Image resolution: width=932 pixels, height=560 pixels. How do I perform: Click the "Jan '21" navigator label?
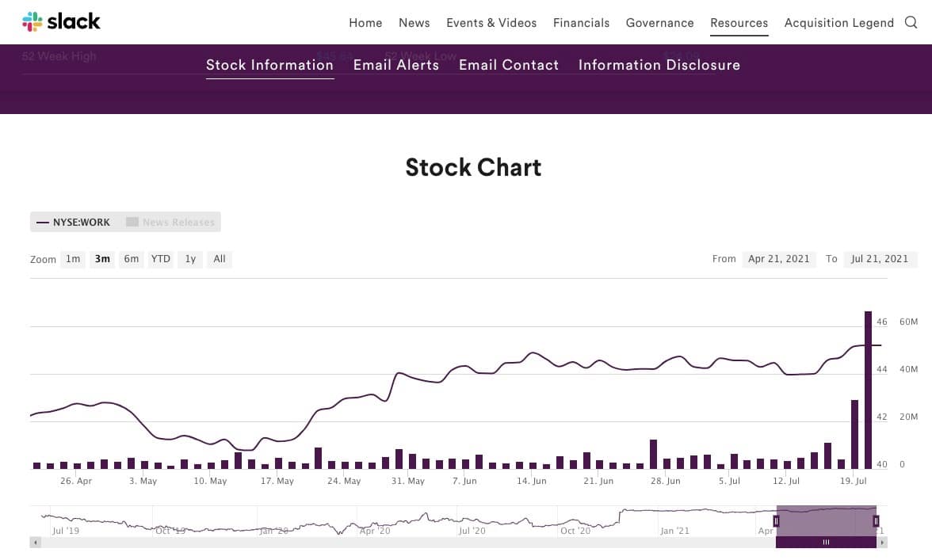(x=674, y=531)
